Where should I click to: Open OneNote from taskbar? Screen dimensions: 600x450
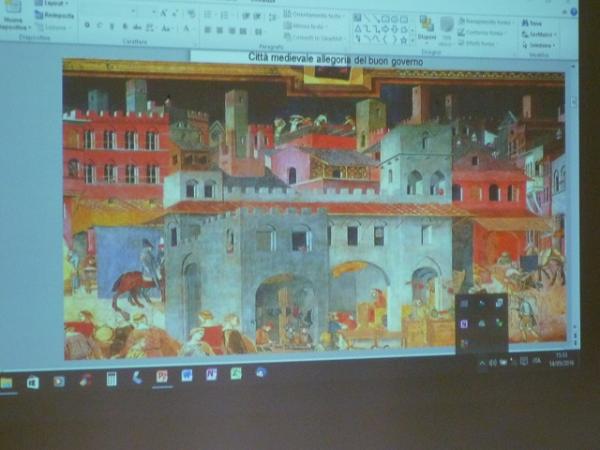pyautogui.click(x=211, y=374)
